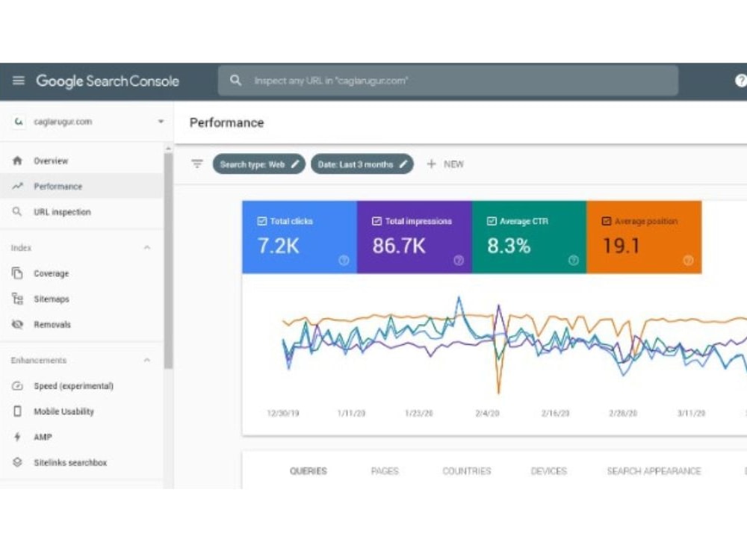Edit Search type filter pencil icon
Image resolution: width=747 pixels, height=560 pixels.
[295, 164]
